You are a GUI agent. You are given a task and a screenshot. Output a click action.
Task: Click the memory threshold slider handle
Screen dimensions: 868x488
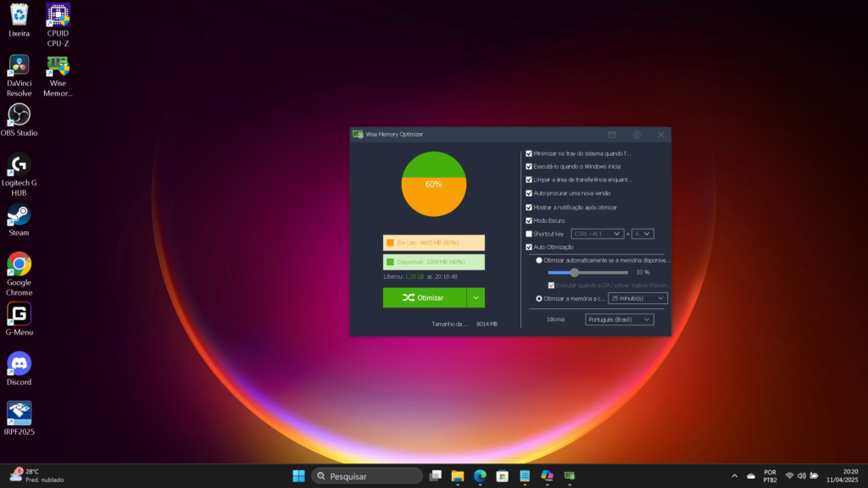[x=575, y=273]
